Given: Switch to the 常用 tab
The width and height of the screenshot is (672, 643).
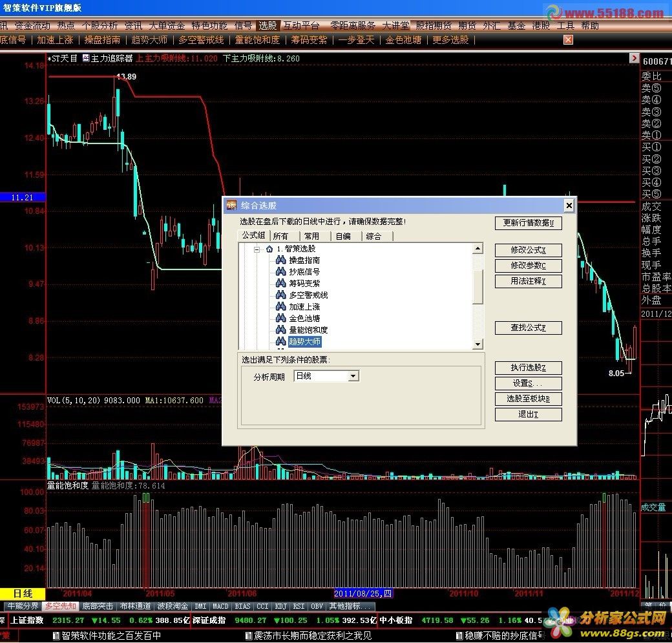Looking at the screenshot, I should (x=312, y=236).
